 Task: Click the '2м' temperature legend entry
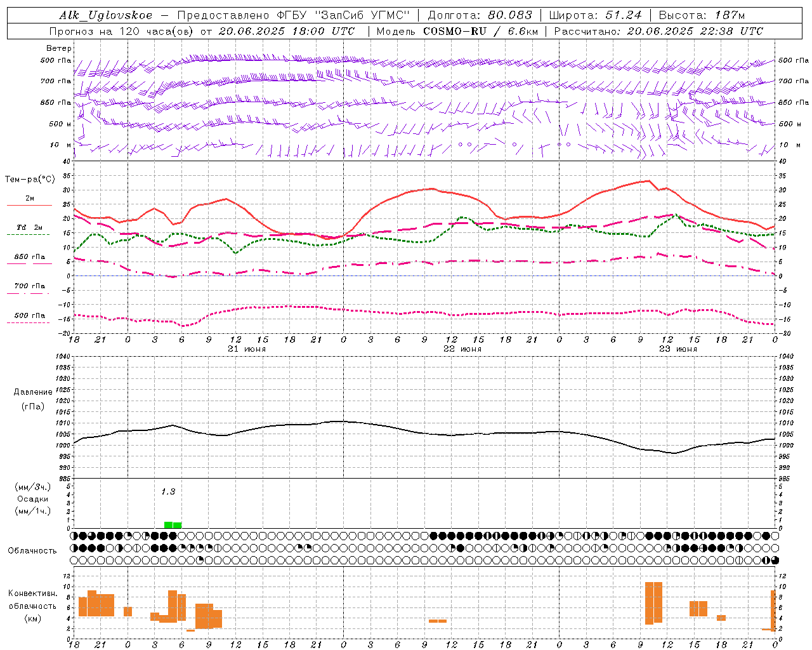click(30, 199)
